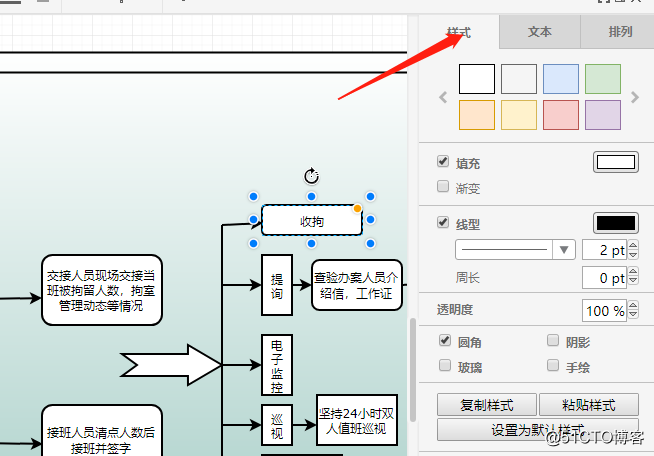
Task: Select the 交接人员现场交接 shape
Action: (102, 290)
